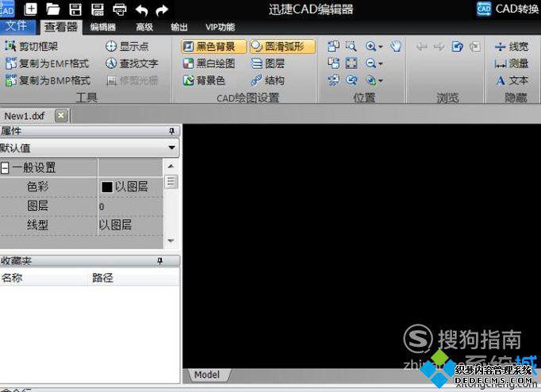Click the 线型 value 以图层
Viewport: 541px width, 392px height.
click(115, 225)
